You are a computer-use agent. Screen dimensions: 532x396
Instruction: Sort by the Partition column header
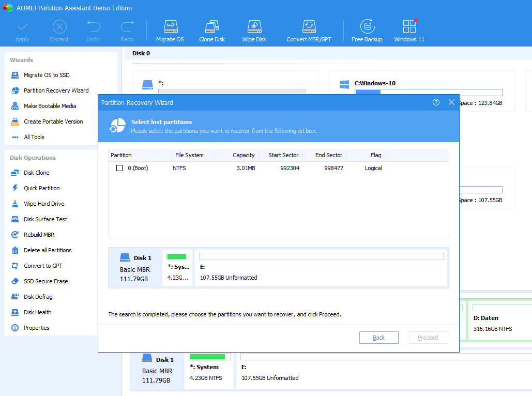140,155
